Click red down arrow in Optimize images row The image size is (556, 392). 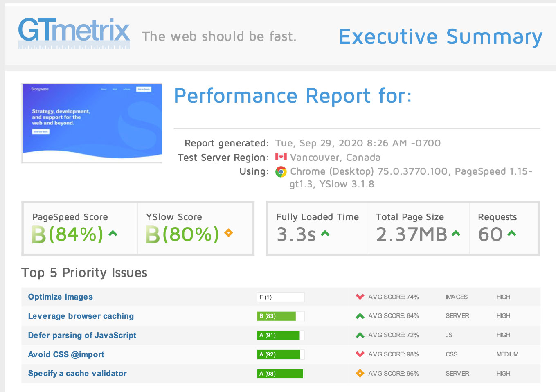pos(360,297)
